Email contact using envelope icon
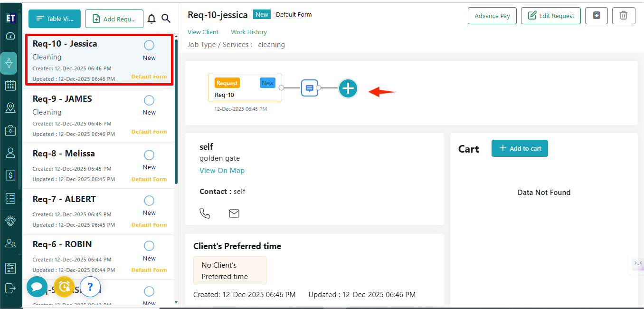 (x=234, y=213)
